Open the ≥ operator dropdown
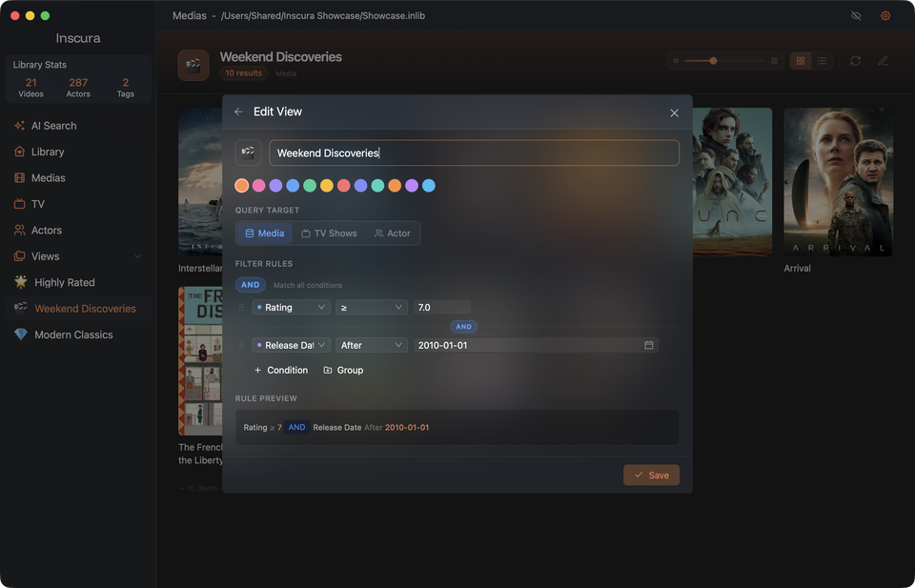 click(371, 308)
